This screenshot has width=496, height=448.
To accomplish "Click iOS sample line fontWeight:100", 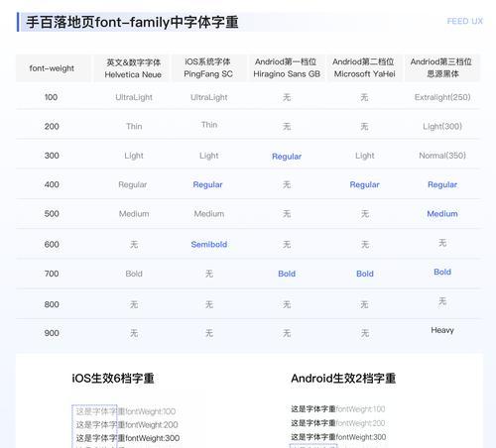I will click(x=126, y=411).
